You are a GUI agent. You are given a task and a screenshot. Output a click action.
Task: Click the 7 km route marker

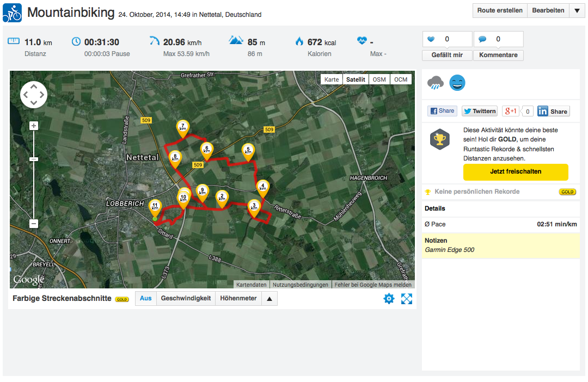click(x=182, y=128)
